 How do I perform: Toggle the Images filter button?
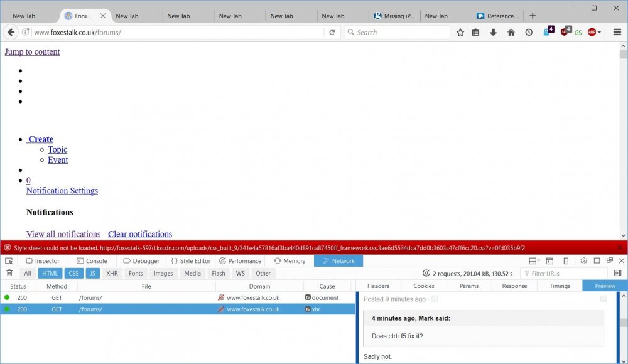click(x=163, y=273)
